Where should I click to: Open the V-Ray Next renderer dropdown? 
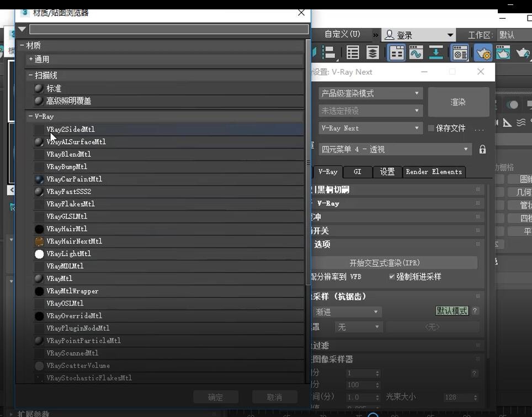pyautogui.click(x=370, y=128)
